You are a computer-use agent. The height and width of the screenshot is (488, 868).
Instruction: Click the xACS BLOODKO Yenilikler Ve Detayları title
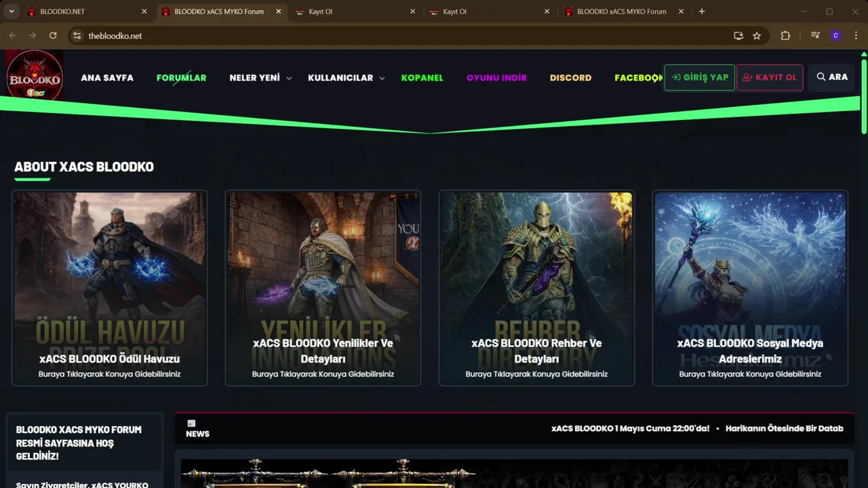323,351
